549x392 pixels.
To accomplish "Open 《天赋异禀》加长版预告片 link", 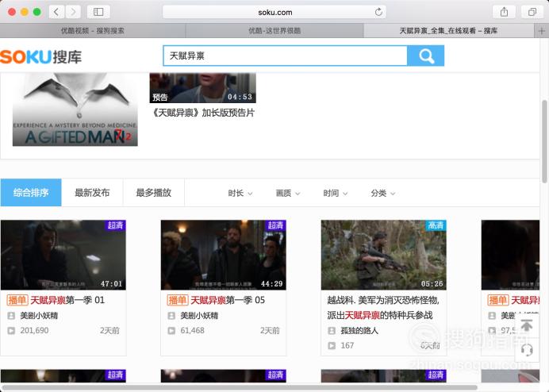I will click(203, 113).
